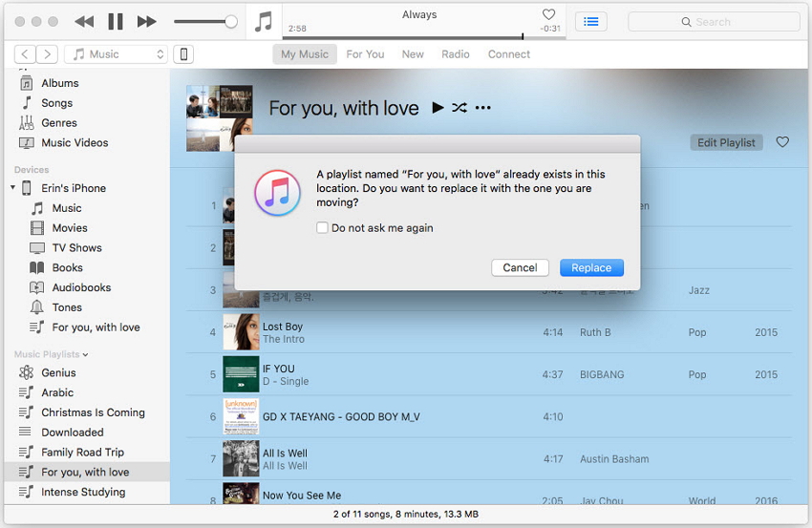Cancel the playlist replace dialog
The height and width of the screenshot is (528, 812).
pyautogui.click(x=520, y=267)
